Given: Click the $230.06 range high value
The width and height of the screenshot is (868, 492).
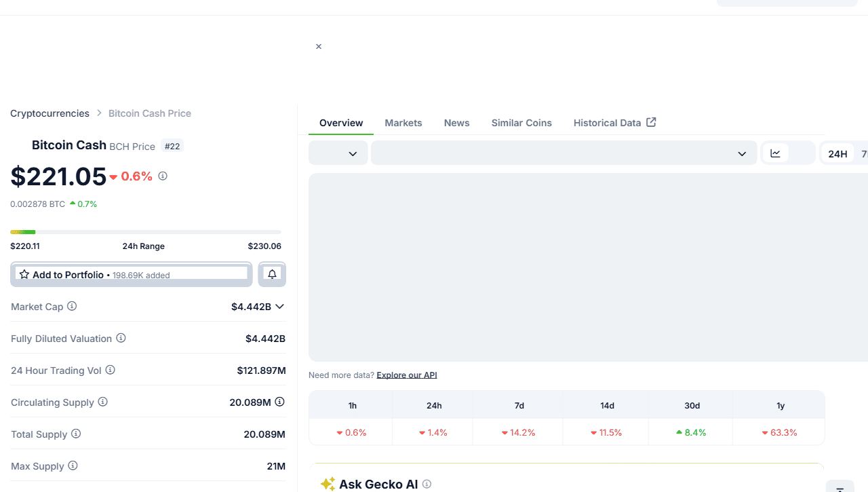Looking at the screenshot, I should [x=264, y=246].
